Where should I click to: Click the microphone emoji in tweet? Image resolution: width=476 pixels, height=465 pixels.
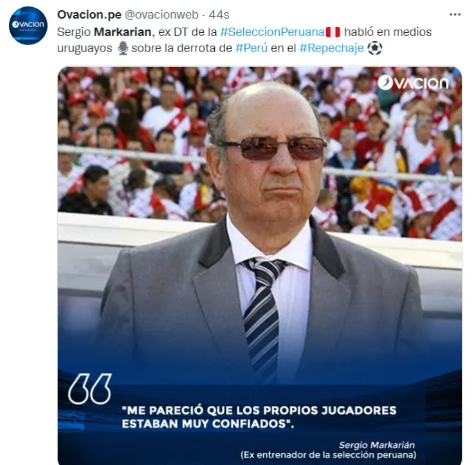123,48
